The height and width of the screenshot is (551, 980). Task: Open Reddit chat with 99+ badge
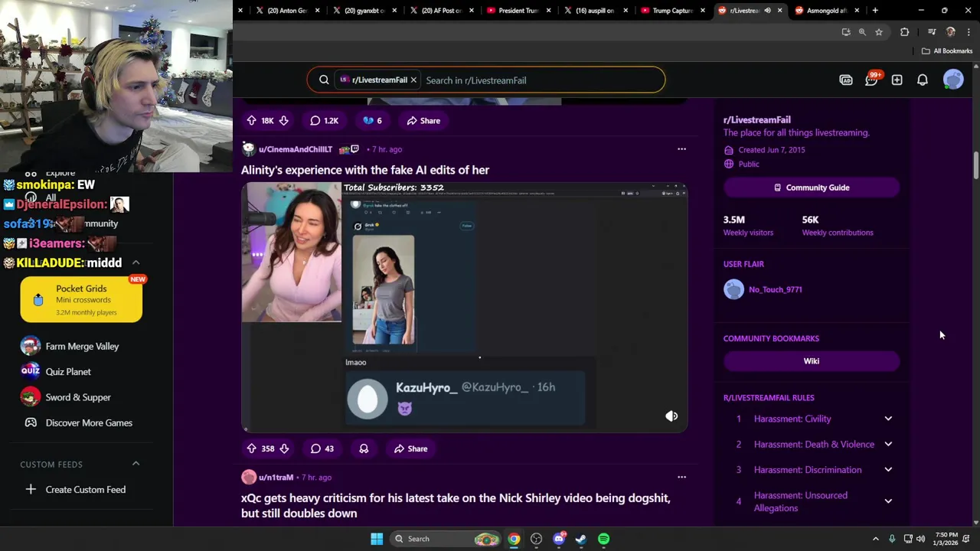click(871, 80)
